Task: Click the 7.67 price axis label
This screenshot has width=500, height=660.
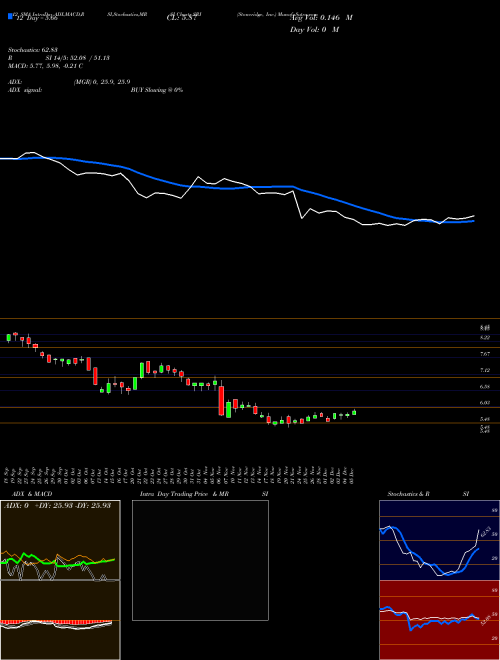Action: click(485, 354)
